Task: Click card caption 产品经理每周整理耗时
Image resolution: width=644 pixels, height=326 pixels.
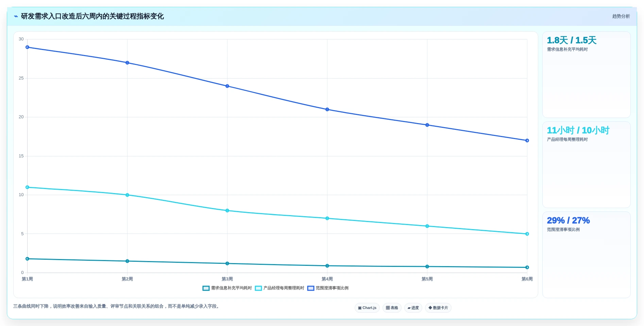Action: click(567, 140)
